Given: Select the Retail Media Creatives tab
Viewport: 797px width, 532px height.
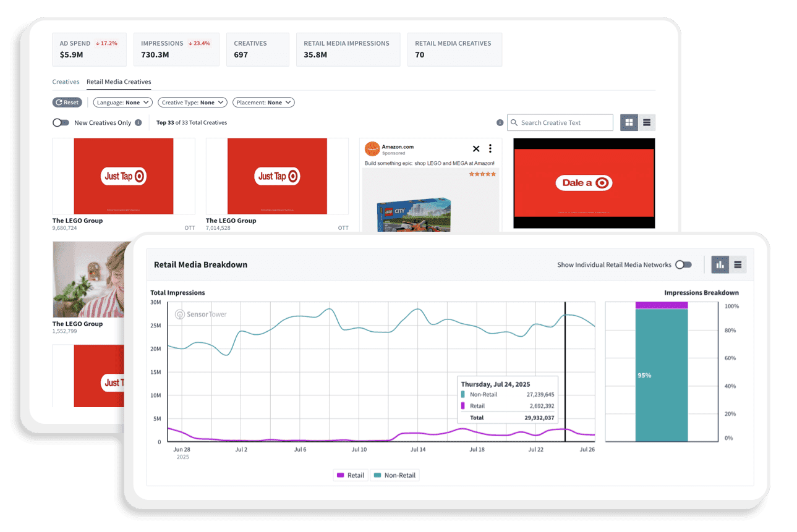Looking at the screenshot, I should pyautogui.click(x=119, y=82).
